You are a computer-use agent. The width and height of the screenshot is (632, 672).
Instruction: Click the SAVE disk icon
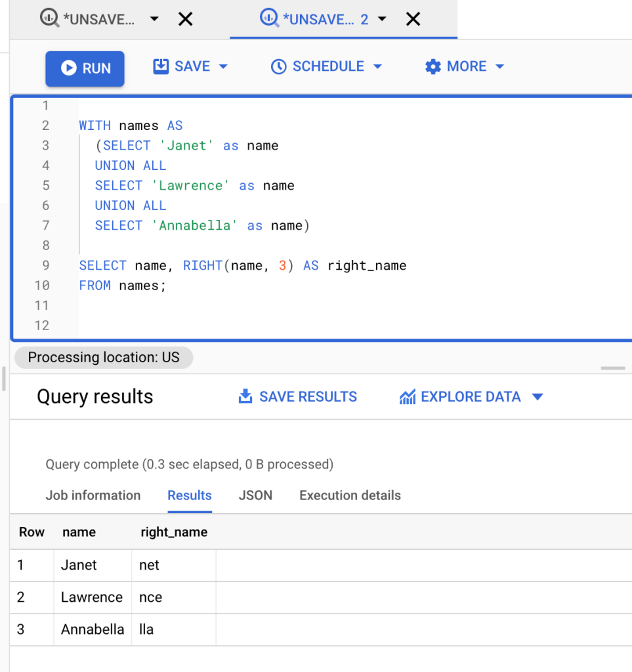pyautogui.click(x=161, y=66)
